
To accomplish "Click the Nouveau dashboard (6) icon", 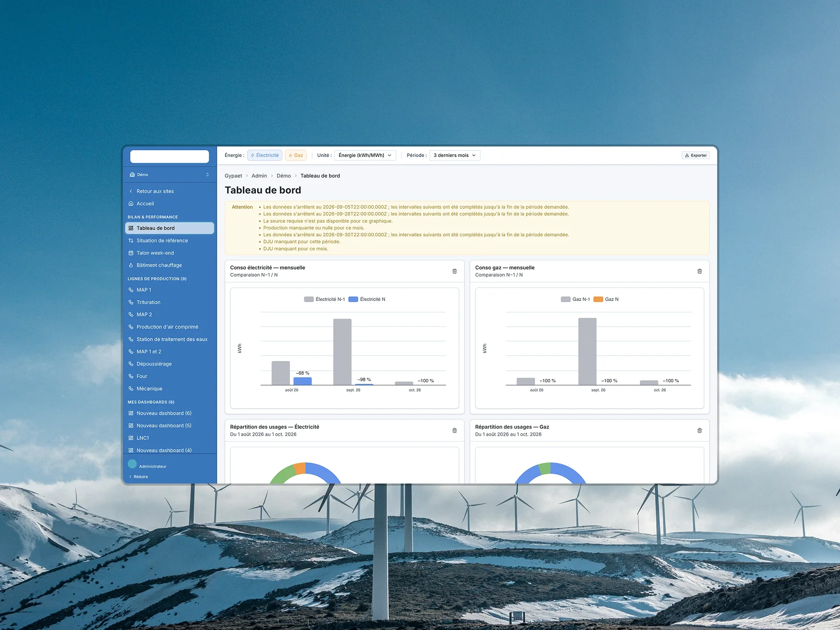I will 131,413.
